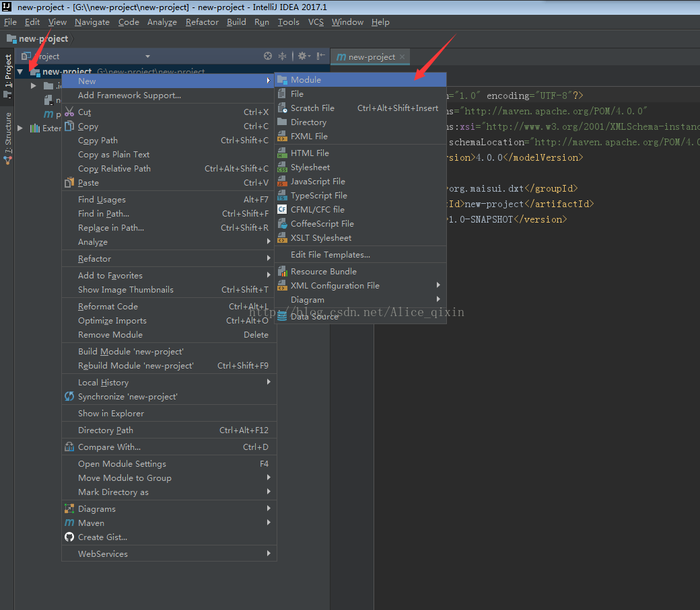
Task: Open the VCS menu
Action: pyautogui.click(x=316, y=22)
